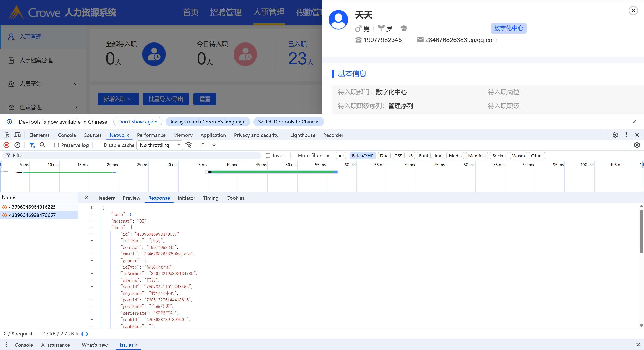644x350 pixels.
Task: Stop recording network log
Action: [6, 145]
